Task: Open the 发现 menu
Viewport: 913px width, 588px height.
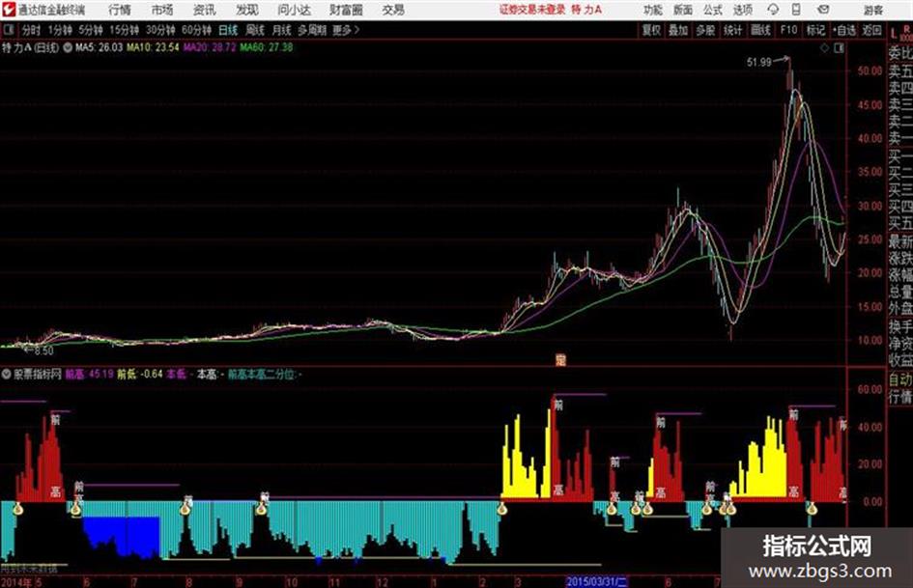Action: pyautogui.click(x=247, y=10)
